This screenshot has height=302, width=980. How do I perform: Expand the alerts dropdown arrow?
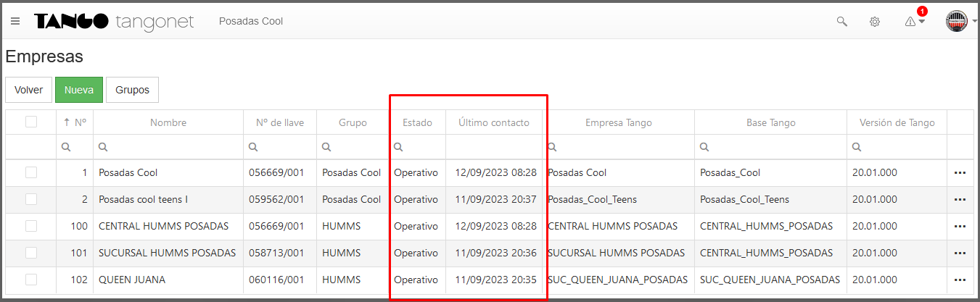(922, 22)
